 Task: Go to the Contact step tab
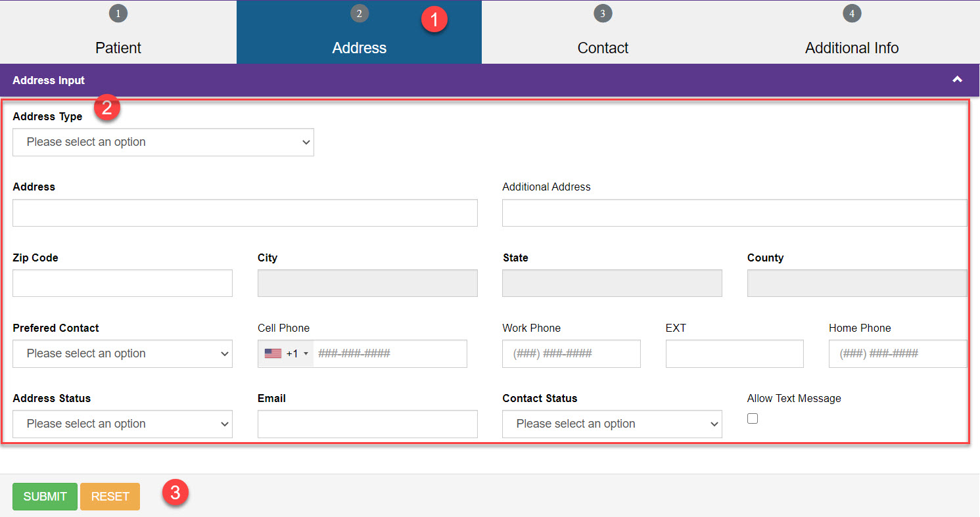pos(603,32)
